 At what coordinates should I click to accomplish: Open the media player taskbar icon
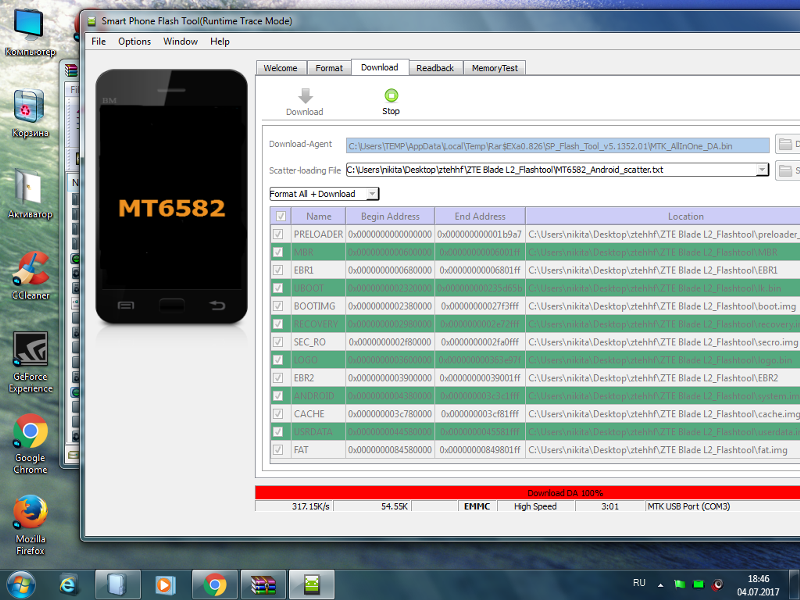(164, 585)
